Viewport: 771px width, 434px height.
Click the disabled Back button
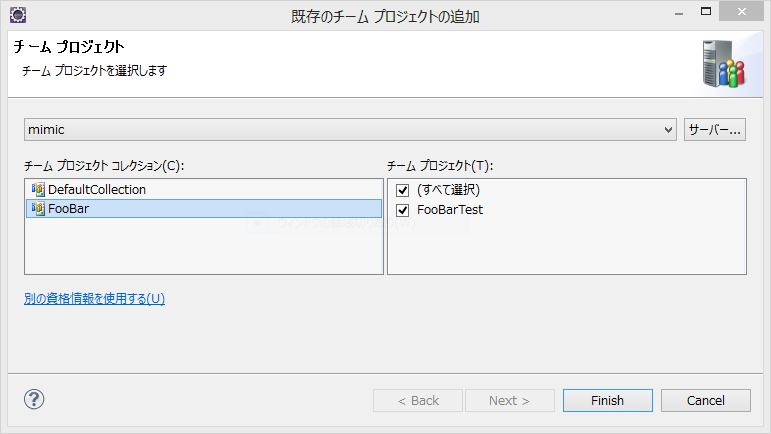[418, 401]
